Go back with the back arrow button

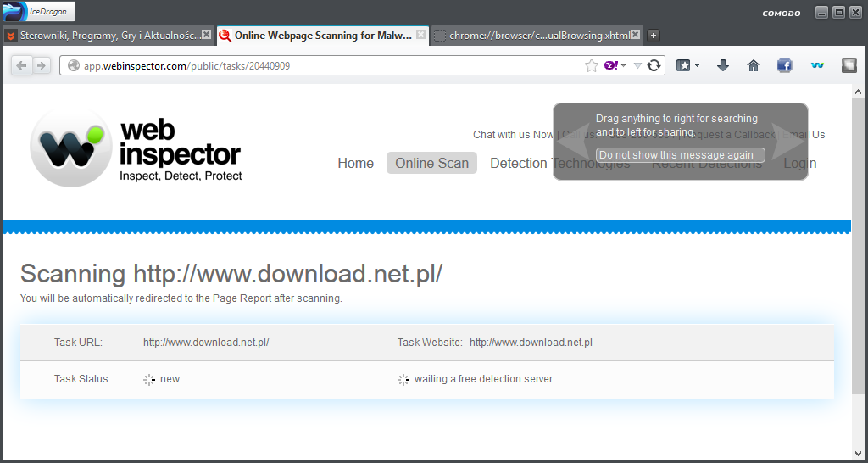21,66
